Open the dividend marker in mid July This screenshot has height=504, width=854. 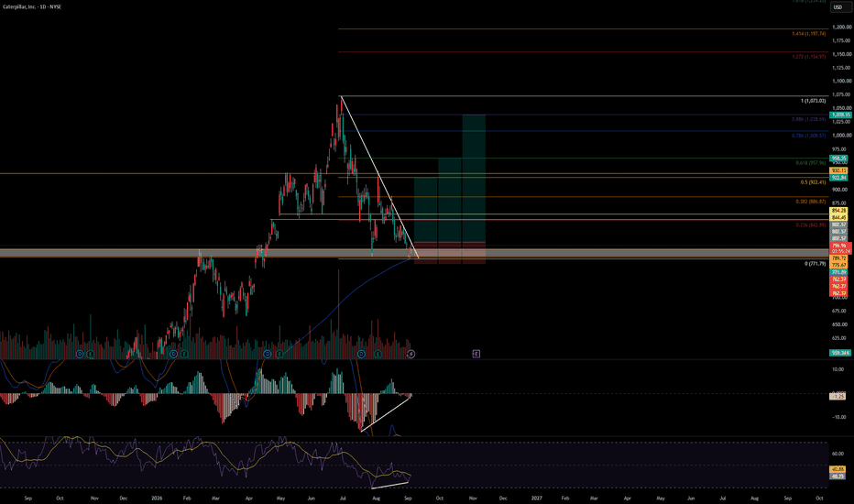point(361,354)
